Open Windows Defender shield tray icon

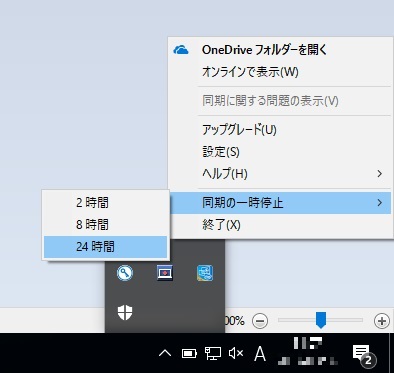[125, 313]
